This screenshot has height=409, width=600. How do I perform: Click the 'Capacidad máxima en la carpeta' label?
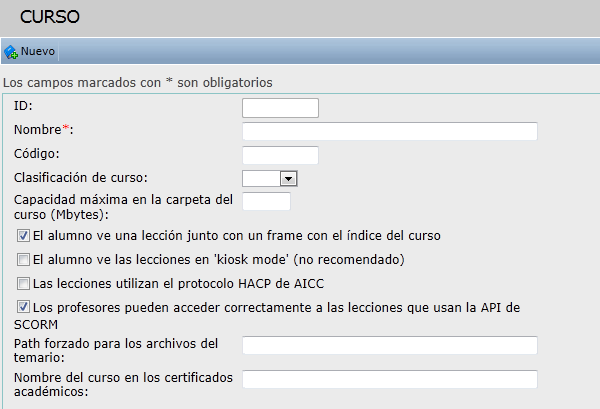click(123, 207)
